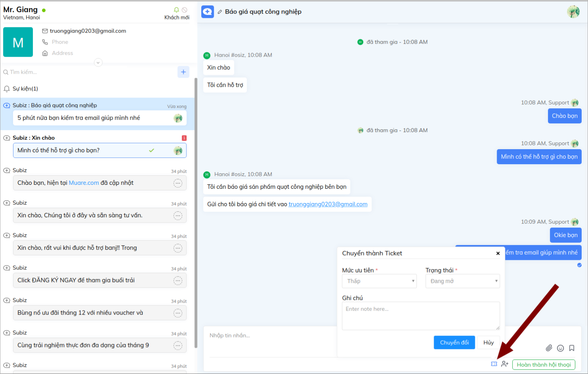This screenshot has height=374, width=588.
Task: Close the Chuyển thành Ticket popup
Action: (x=498, y=253)
